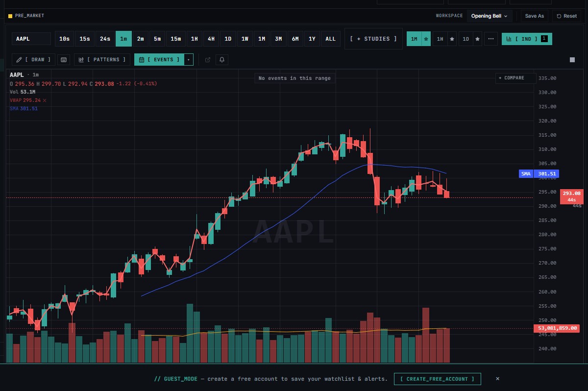Screen dimensions: 588x391
Task: Choose the 3M timeframe
Action: pos(278,39)
